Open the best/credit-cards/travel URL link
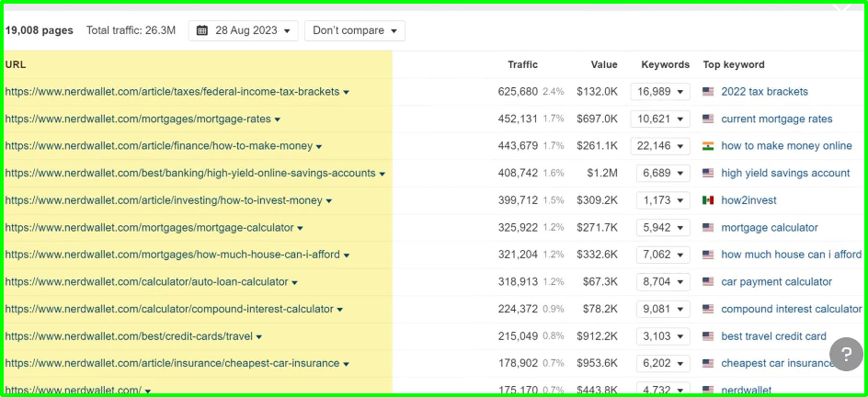This screenshot has width=868, height=397. coord(129,335)
